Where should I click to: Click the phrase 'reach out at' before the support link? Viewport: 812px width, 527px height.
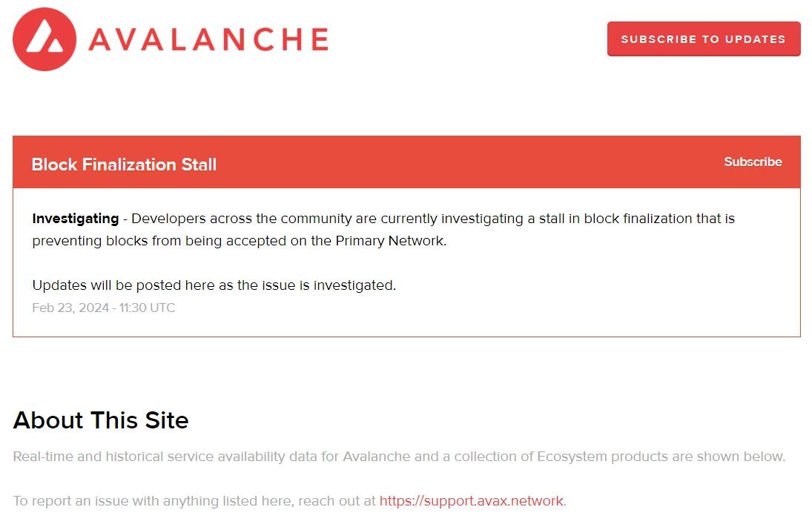[337, 501]
